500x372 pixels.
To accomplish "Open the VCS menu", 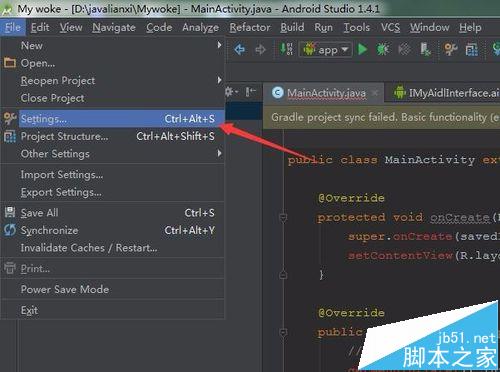I will pos(390,27).
